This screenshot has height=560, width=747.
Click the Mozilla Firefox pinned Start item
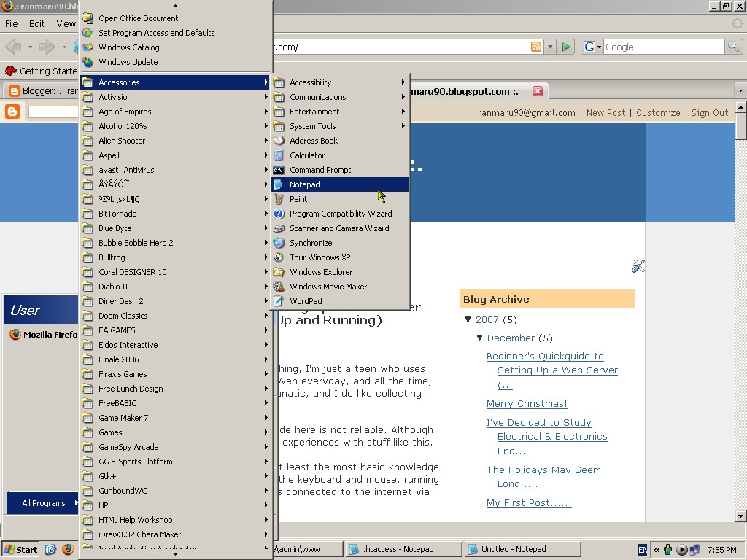(43, 334)
